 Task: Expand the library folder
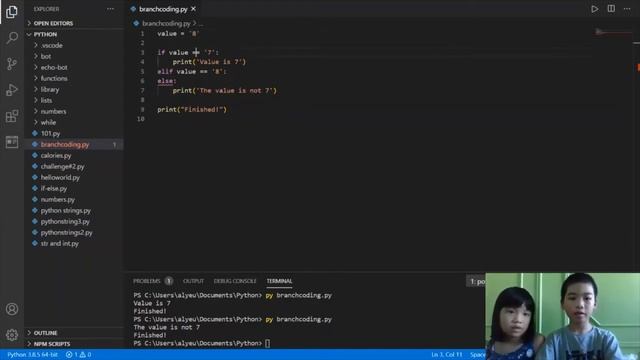74,89
